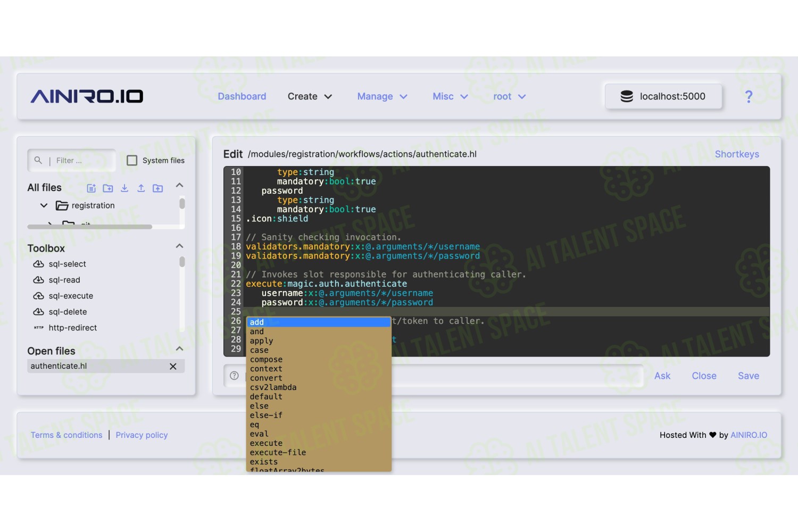Open the Manage dropdown menu
This screenshot has height=532, width=798.
pos(382,96)
